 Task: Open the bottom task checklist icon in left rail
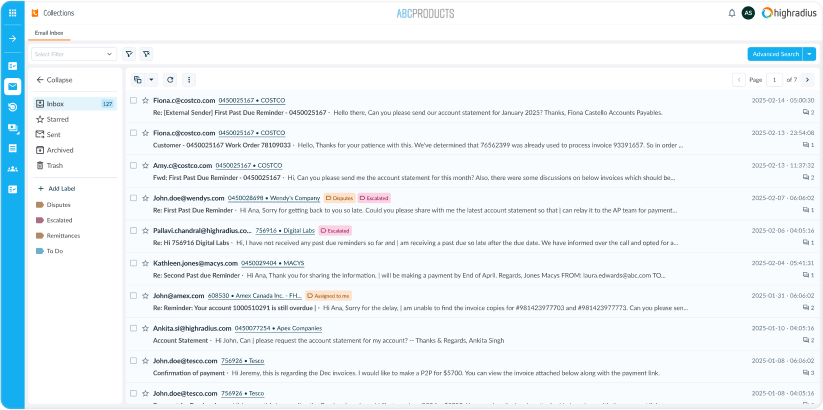point(13,190)
